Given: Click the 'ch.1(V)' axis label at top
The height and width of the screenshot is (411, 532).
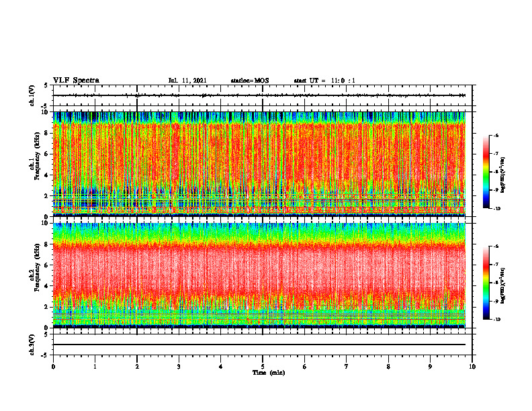Looking at the screenshot, I should point(32,95).
